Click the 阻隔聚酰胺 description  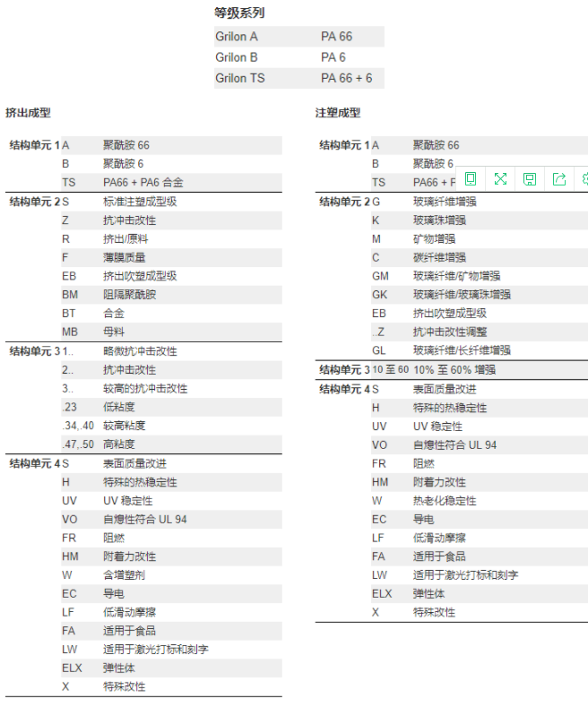click(x=129, y=295)
